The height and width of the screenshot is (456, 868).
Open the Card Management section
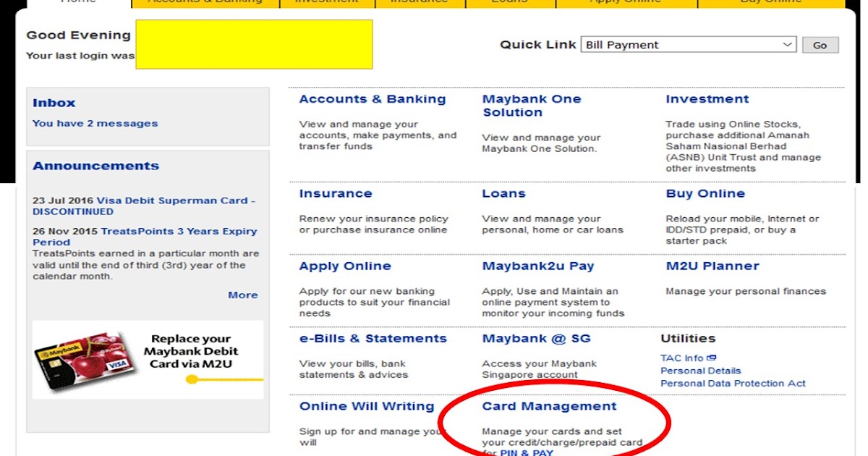(550, 406)
